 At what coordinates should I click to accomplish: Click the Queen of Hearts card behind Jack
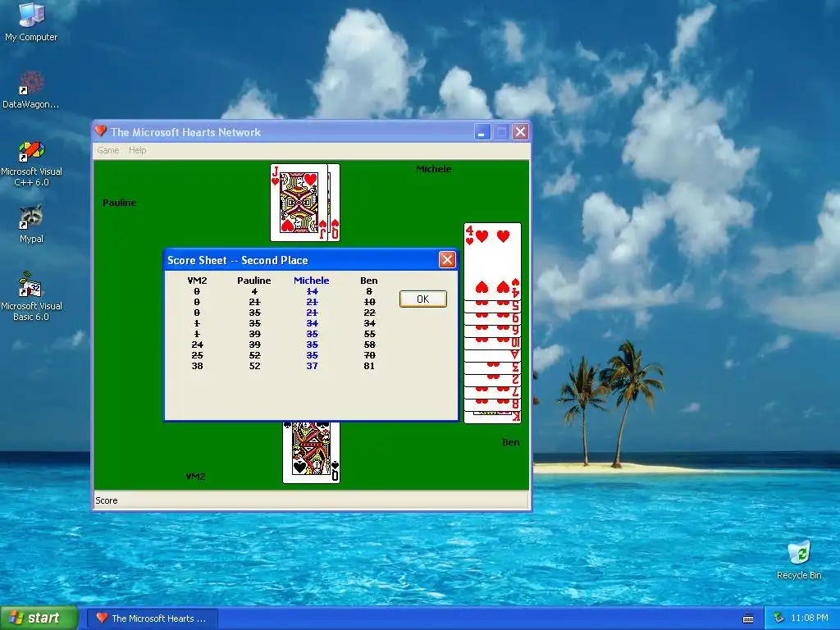click(335, 203)
